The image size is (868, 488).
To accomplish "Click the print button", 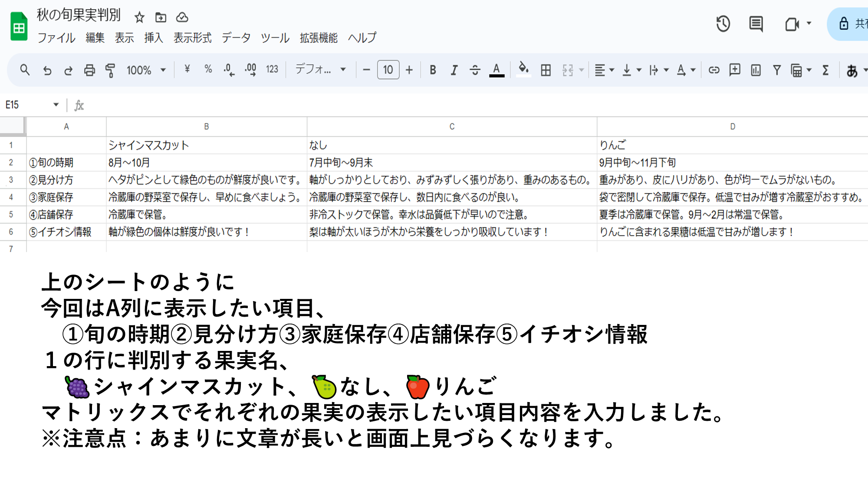I will pyautogui.click(x=89, y=70).
